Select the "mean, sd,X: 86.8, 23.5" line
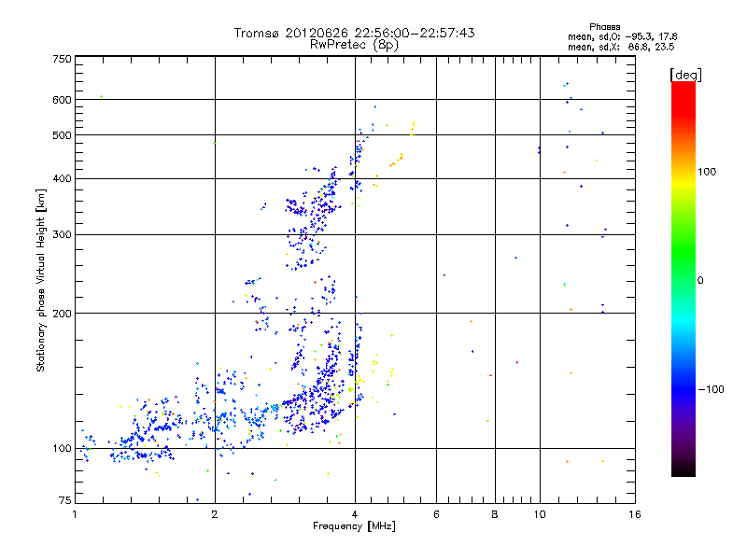Image resolution: width=747 pixels, height=560 pixels. (x=621, y=47)
